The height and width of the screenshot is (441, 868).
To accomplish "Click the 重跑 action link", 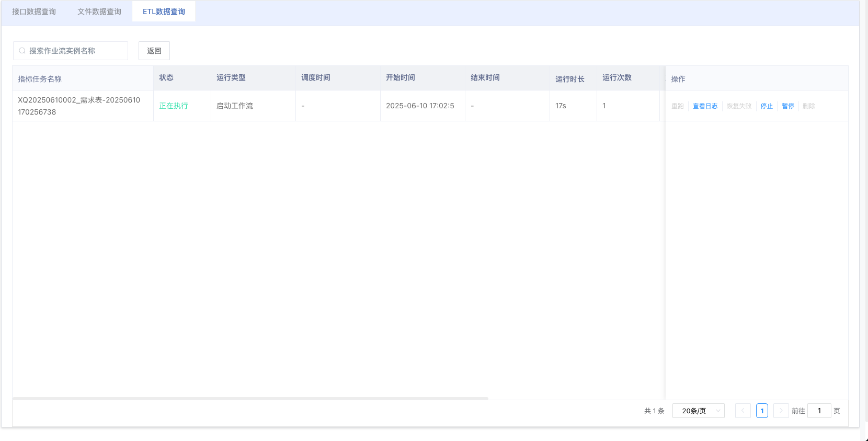I will point(678,106).
